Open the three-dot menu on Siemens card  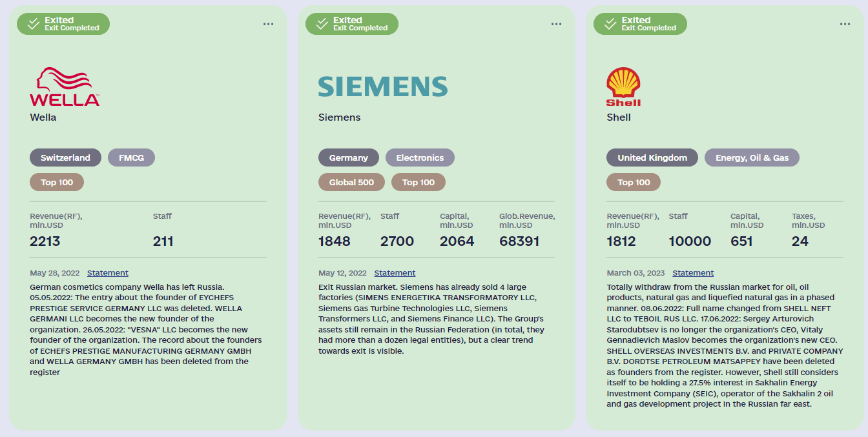click(x=556, y=25)
